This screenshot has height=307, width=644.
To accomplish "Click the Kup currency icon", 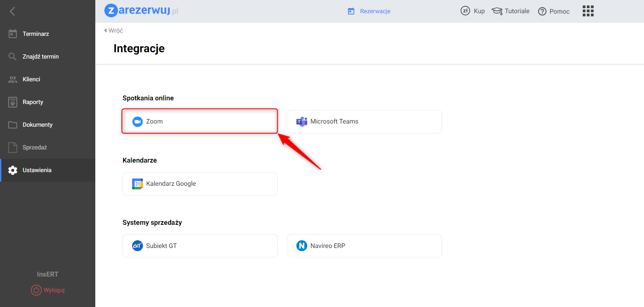I will [x=465, y=11].
